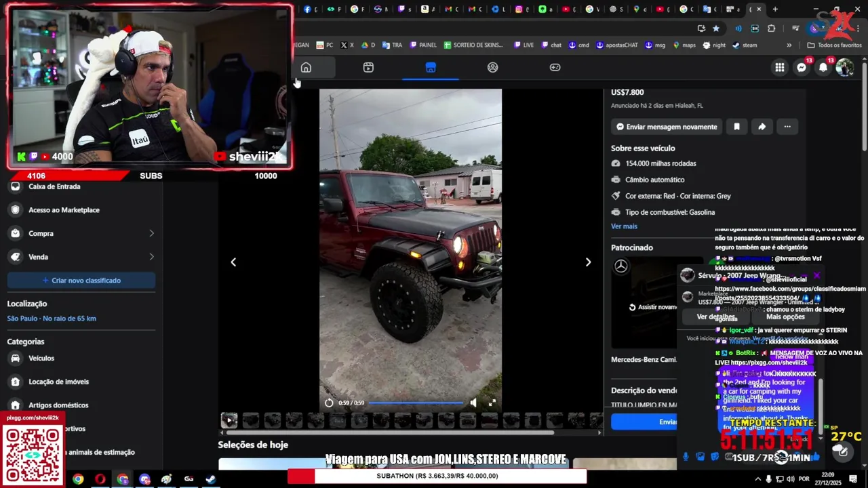This screenshot has height=488, width=868.
Task: Open the Chrome media control icon
Action: 795,28
